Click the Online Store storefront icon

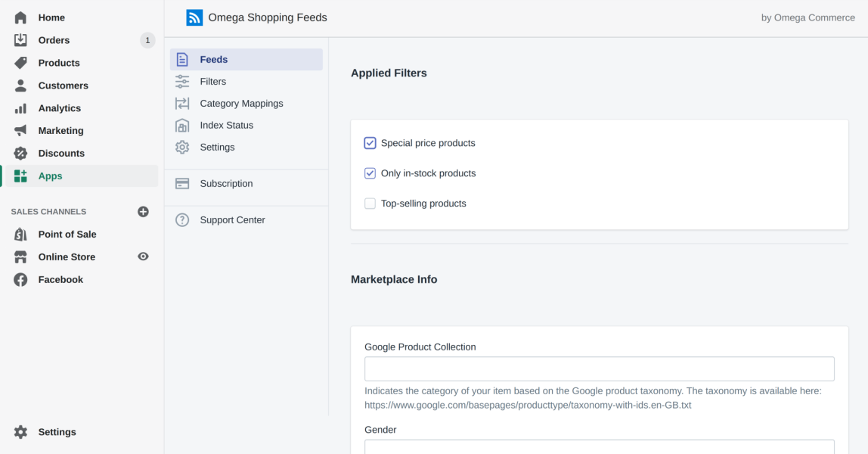coord(20,257)
